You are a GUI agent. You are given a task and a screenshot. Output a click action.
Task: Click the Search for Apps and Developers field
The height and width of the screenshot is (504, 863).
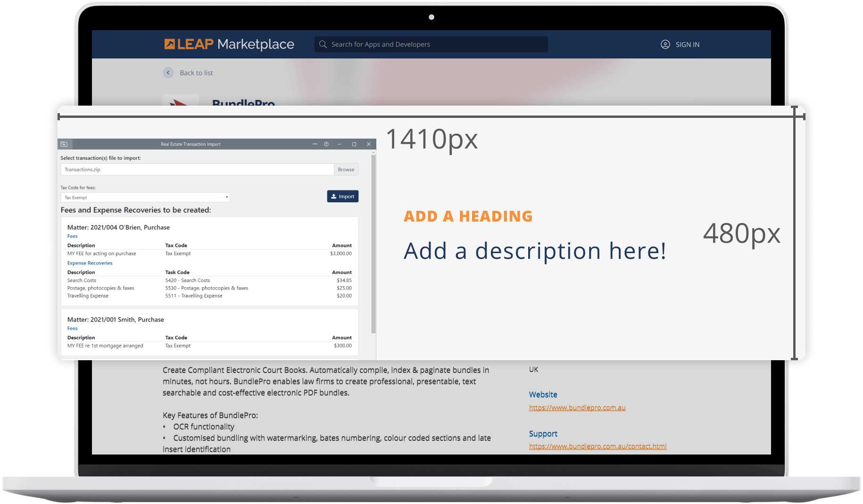coord(431,44)
